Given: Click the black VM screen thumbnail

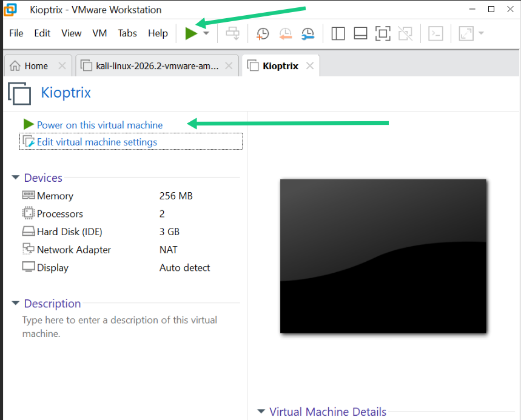Looking at the screenshot, I should pyautogui.click(x=383, y=256).
